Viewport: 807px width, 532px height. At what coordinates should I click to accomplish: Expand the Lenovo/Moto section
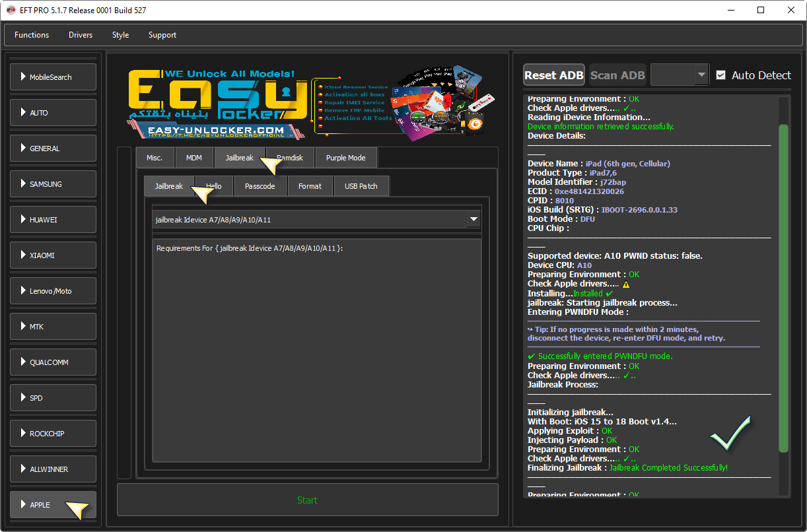pos(53,291)
